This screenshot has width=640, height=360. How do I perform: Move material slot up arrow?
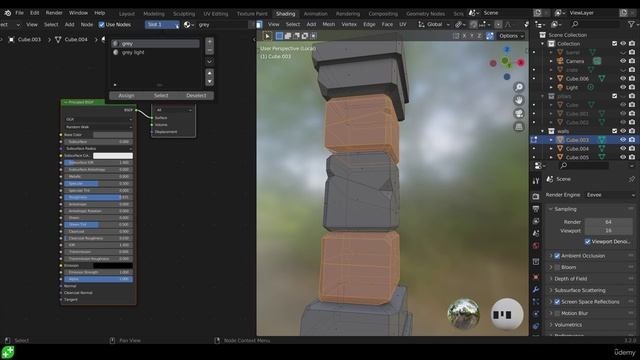pos(209,73)
